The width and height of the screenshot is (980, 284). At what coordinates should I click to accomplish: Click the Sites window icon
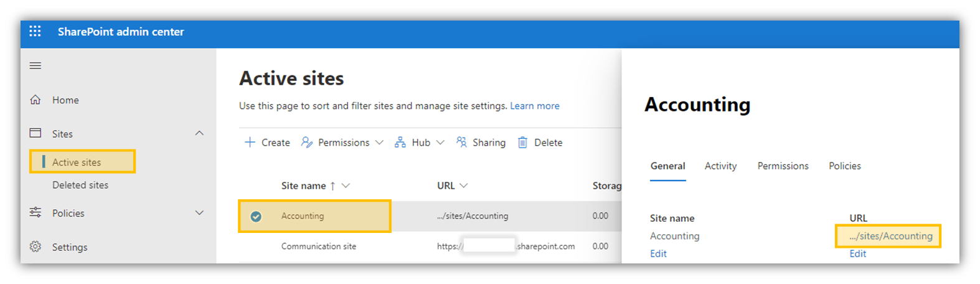(35, 133)
